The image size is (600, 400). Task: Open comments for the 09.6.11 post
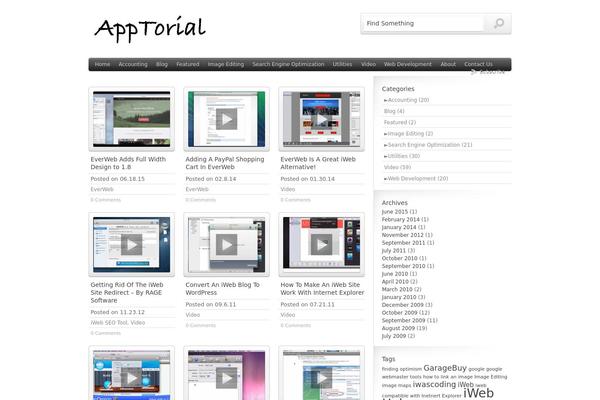pos(201,325)
